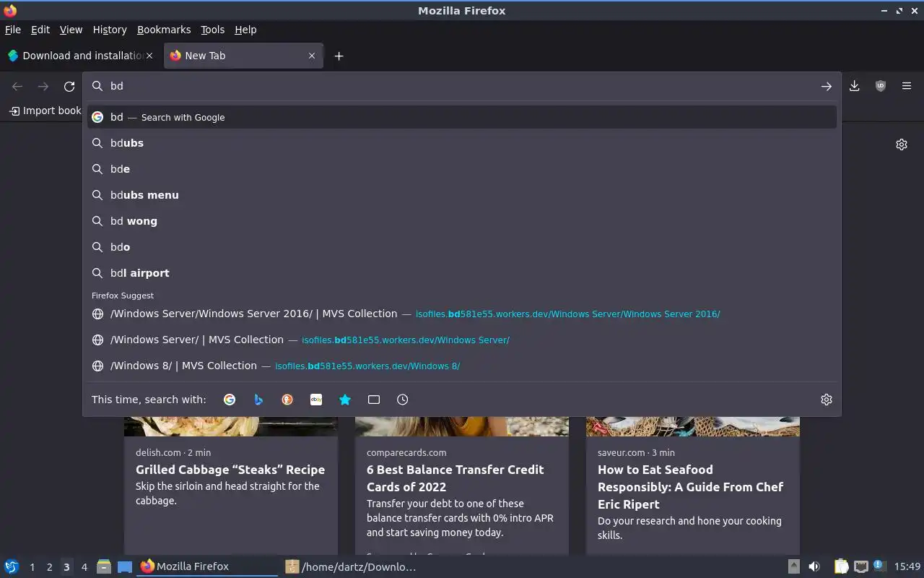Click the address bar containing 'bd'

point(462,86)
